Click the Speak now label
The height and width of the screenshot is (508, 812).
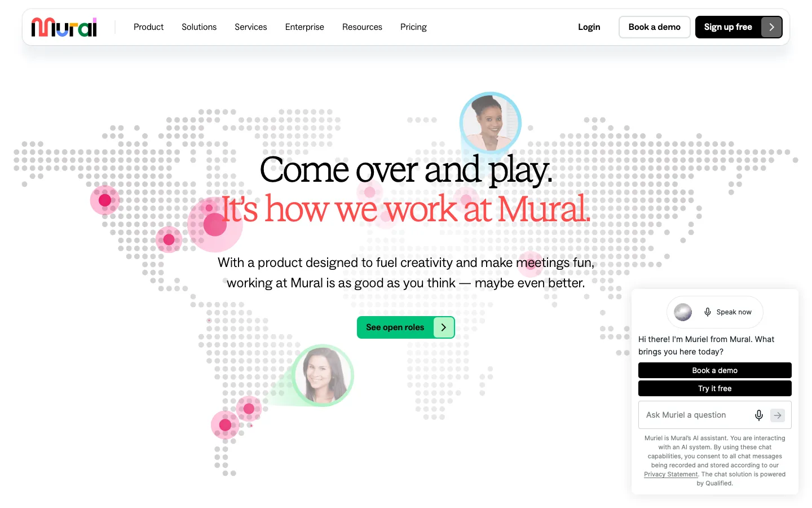(734, 312)
